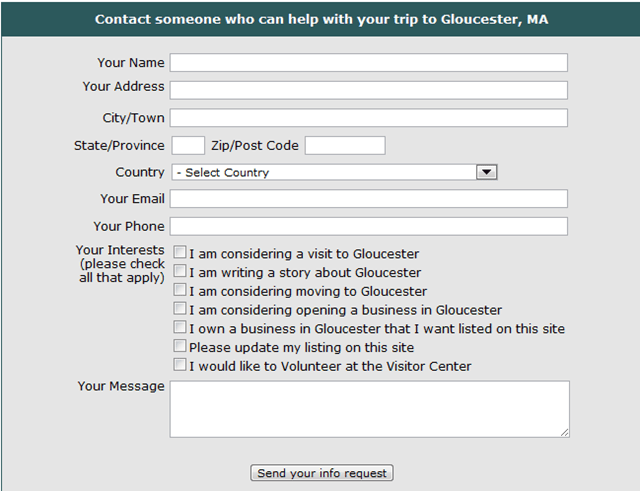The height and width of the screenshot is (491, 640).
Task: Focus the Your Email text box
Action: pyautogui.click(x=368, y=199)
